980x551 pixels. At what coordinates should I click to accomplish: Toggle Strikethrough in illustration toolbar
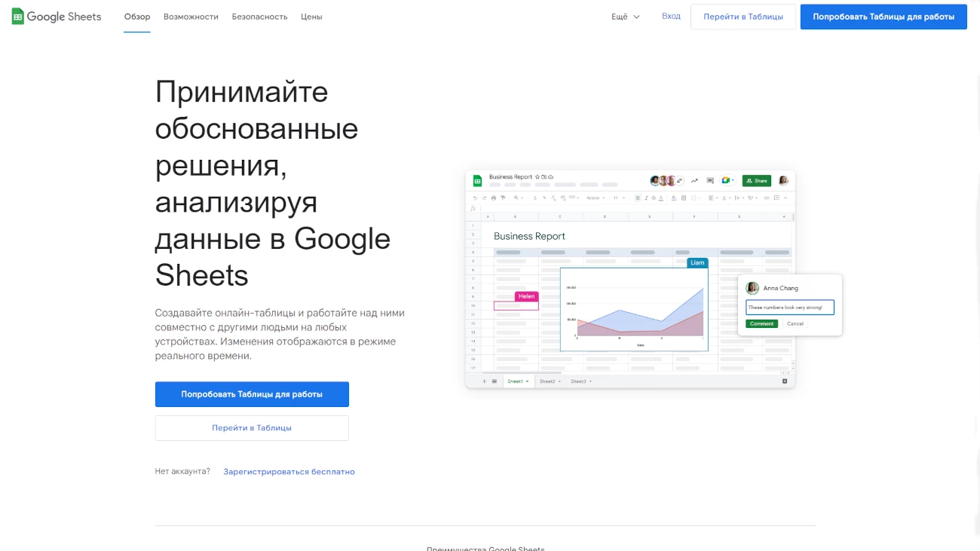654,197
